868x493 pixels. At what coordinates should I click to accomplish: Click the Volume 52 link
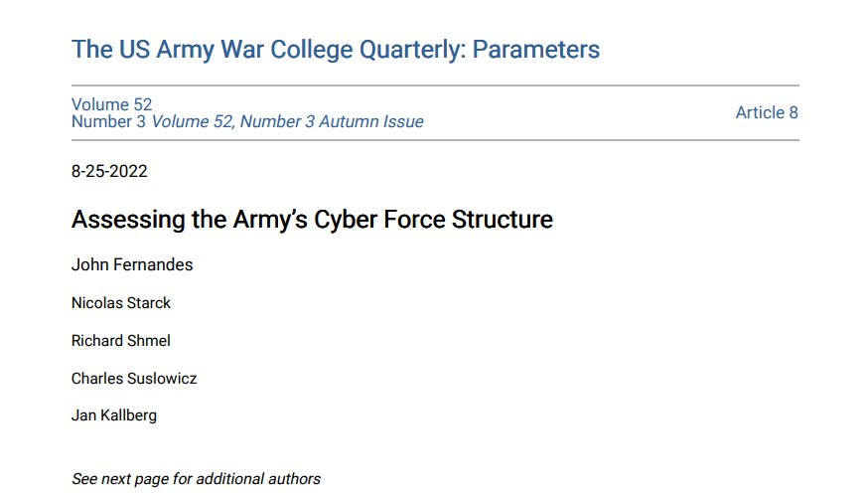tap(111, 104)
